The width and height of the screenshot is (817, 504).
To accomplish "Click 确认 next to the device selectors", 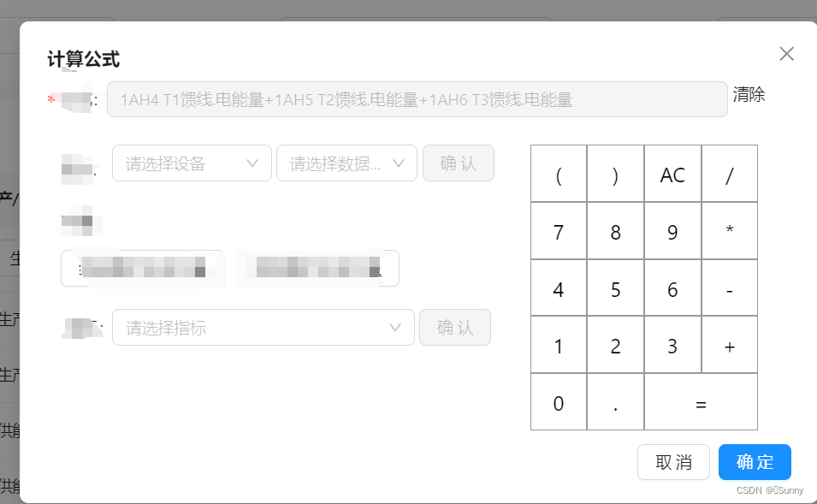I will pyautogui.click(x=459, y=163).
